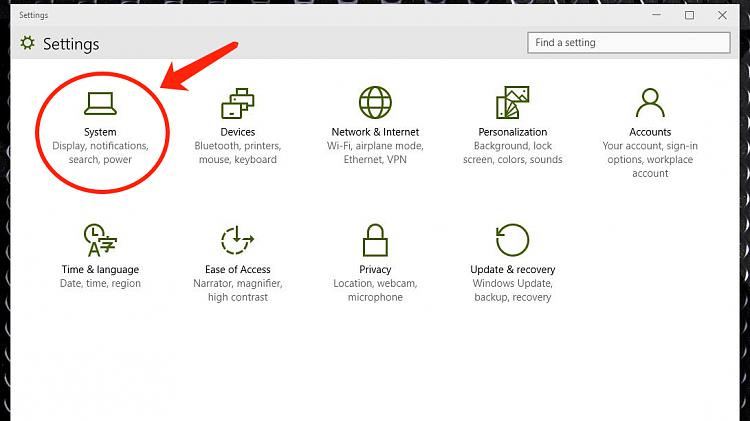Viewport: 750px width, 421px height.
Task: Open the System laptop icon
Action: [100, 103]
